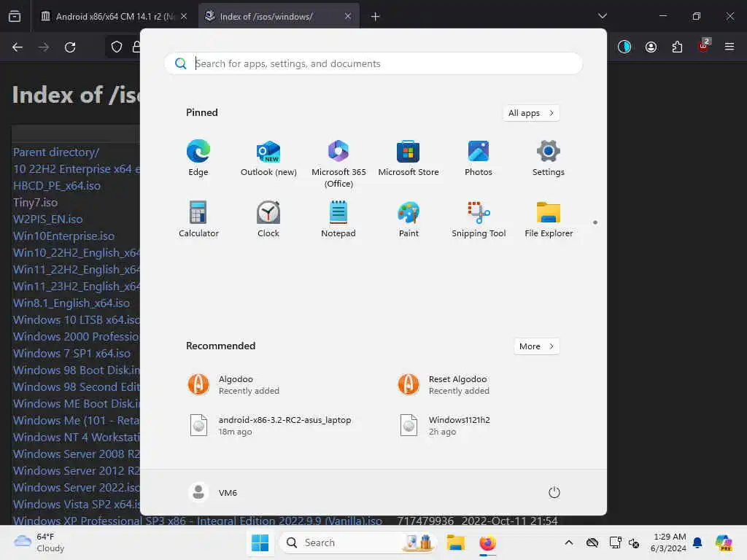Click the power button in Start menu
This screenshot has height=560, width=747.
[554, 492]
